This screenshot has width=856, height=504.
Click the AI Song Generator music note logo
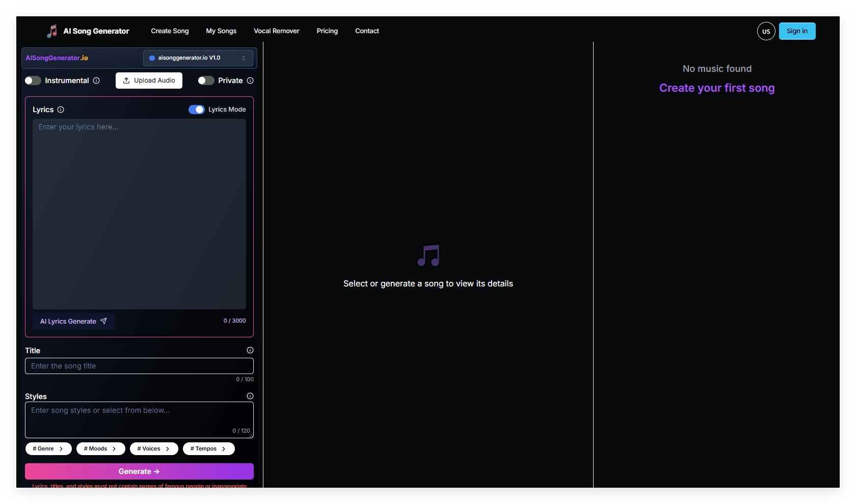tap(52, 31)
